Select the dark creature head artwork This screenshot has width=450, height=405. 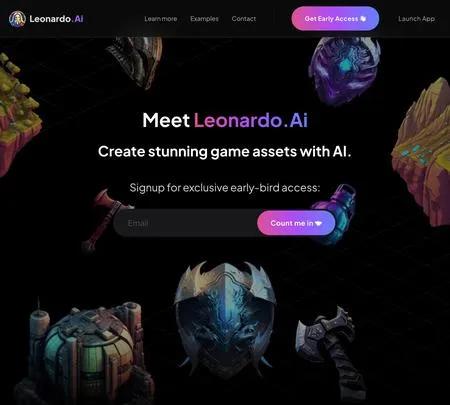point(136,62)
